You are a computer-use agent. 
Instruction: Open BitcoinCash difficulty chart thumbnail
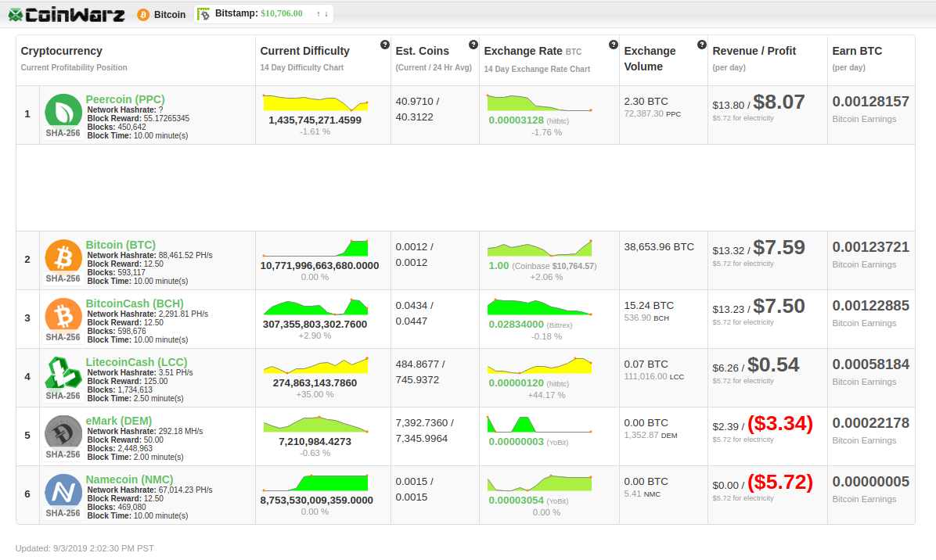click(315, 306)
